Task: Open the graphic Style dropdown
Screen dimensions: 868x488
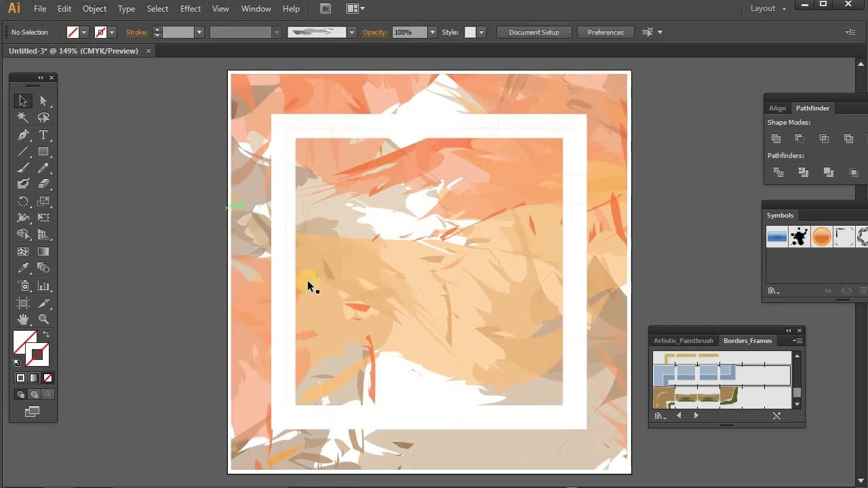Action: pos(481,32)
